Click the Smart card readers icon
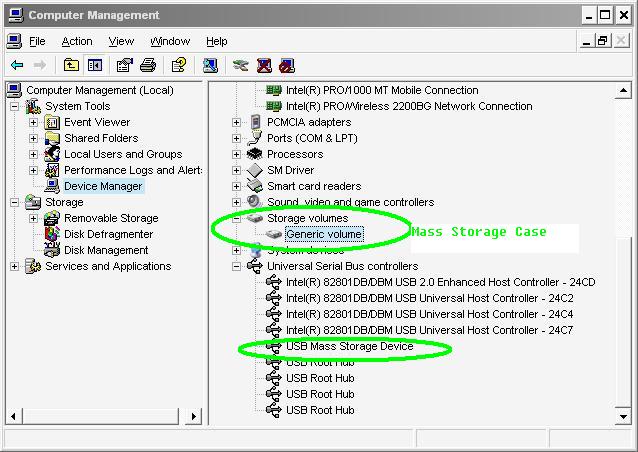This screenshot has height=452, width=638. pos(255,186)
